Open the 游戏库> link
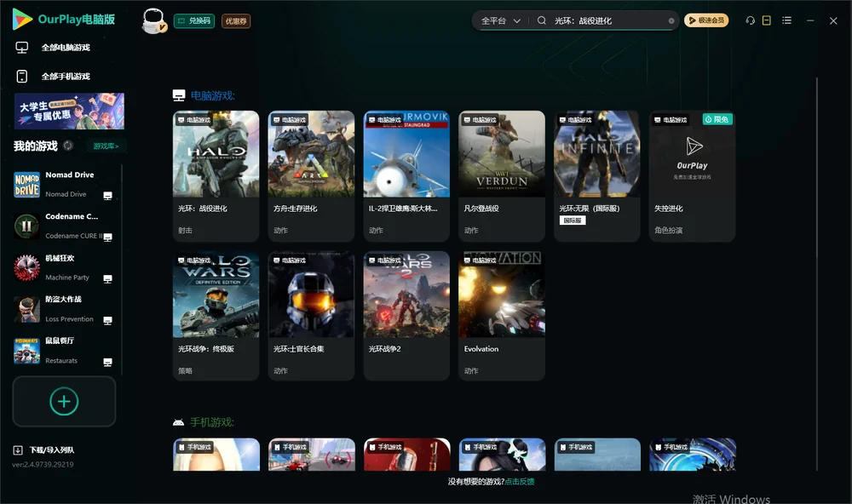The image size is (852, 504). point(106,146)
